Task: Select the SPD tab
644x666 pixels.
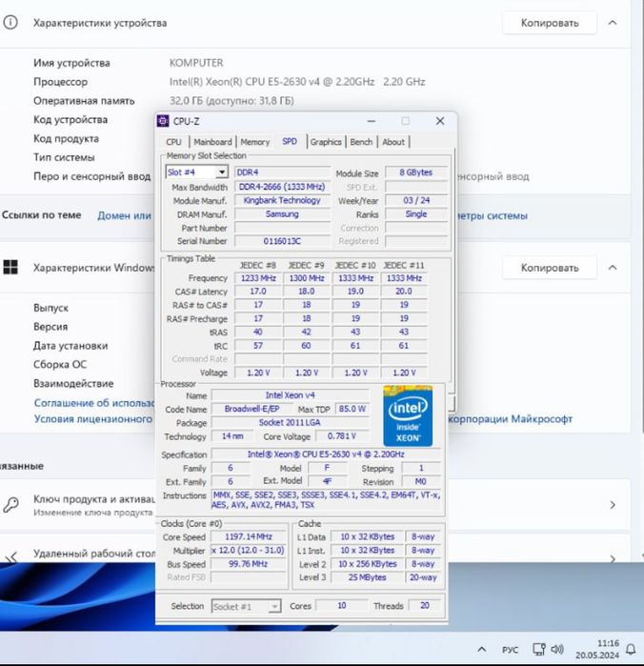Action: point(290,141)
